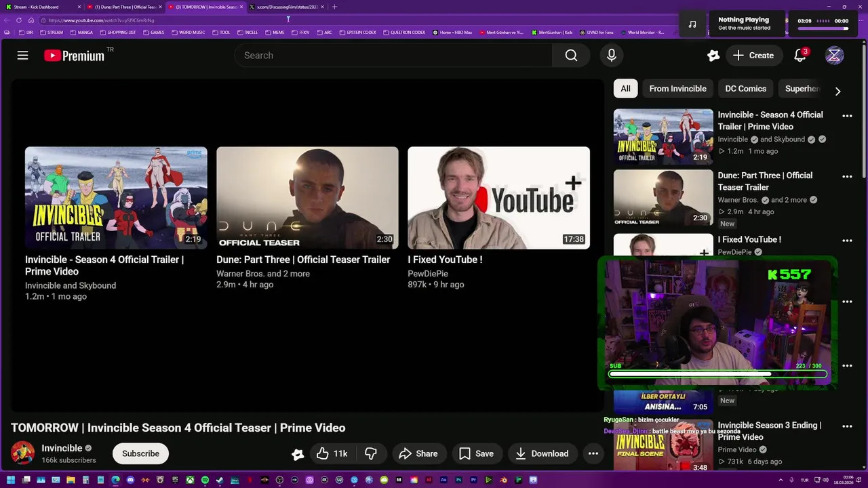Click the Download button
This screenshot has width=868, height=488.
pos(541,453)
